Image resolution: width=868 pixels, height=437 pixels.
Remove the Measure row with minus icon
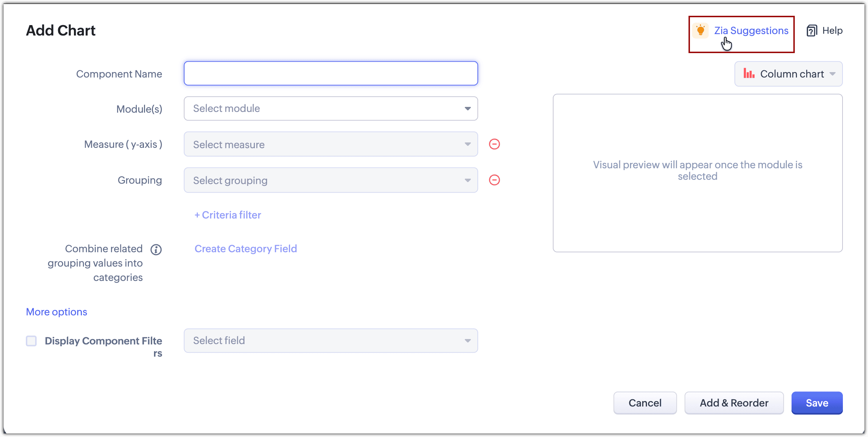(x=494, y=144)
